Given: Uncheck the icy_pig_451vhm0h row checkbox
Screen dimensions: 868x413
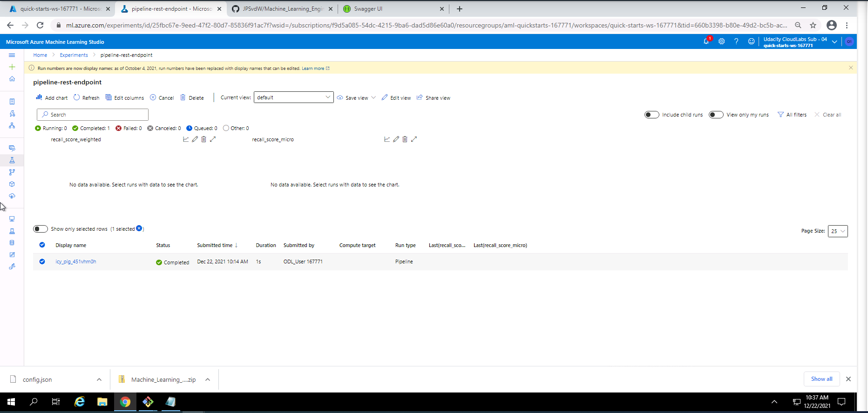Looking at the screenshot, I should tap(42, 262).
